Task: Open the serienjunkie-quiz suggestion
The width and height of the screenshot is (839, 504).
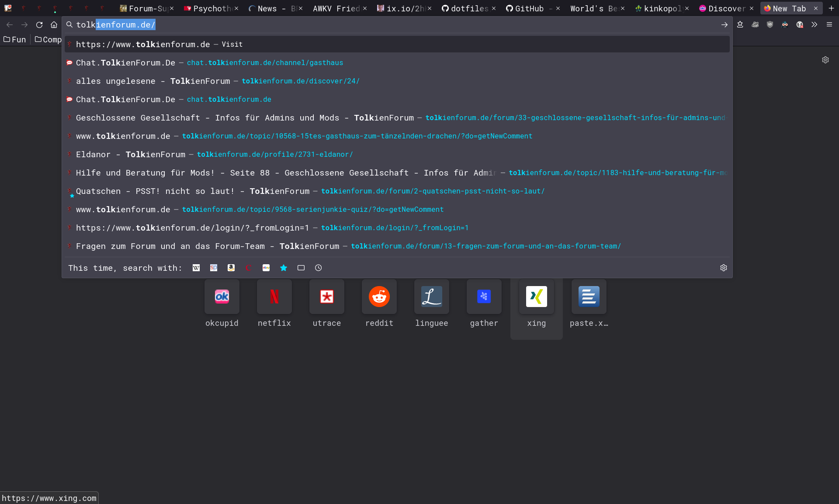Action: (397, 209)
